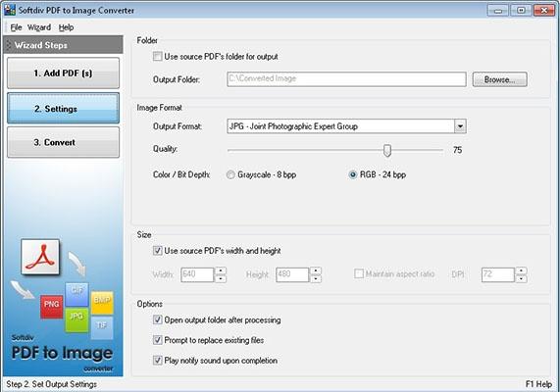Image resolution: width=560 pixels, height=392 pixels.
Task: Go to step 3. Convert
Action: (63, 142)
